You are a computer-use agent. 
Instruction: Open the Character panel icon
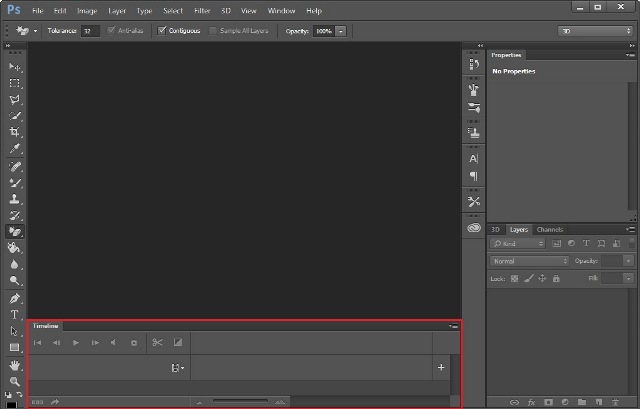pyautogui.click(x=474, y=159)
